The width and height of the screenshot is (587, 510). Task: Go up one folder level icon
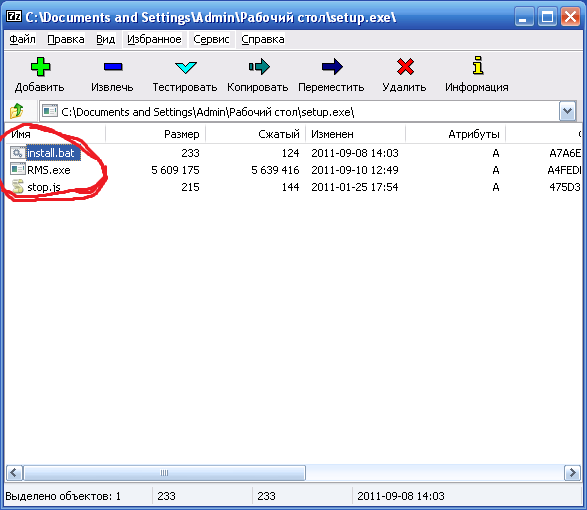click(x=16, y=111)
